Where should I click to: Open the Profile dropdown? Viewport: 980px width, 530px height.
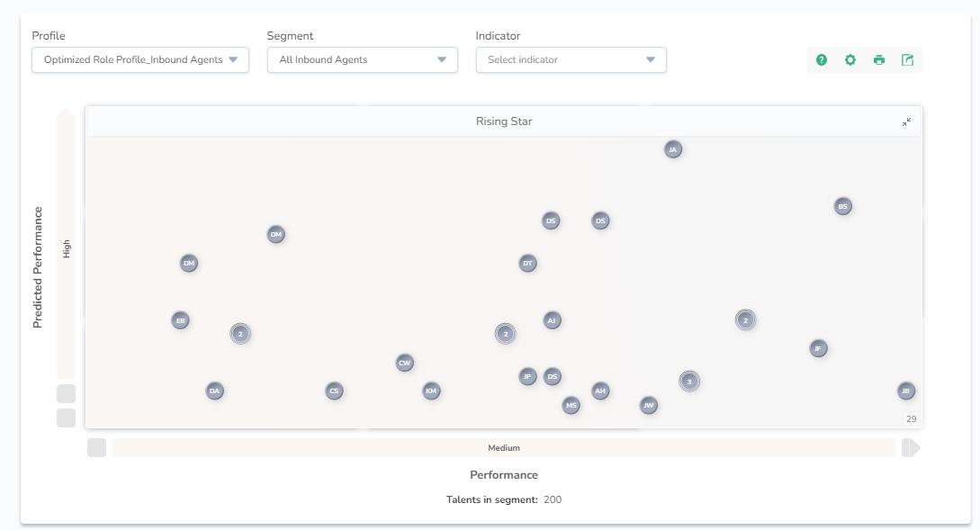click(140, 60)
